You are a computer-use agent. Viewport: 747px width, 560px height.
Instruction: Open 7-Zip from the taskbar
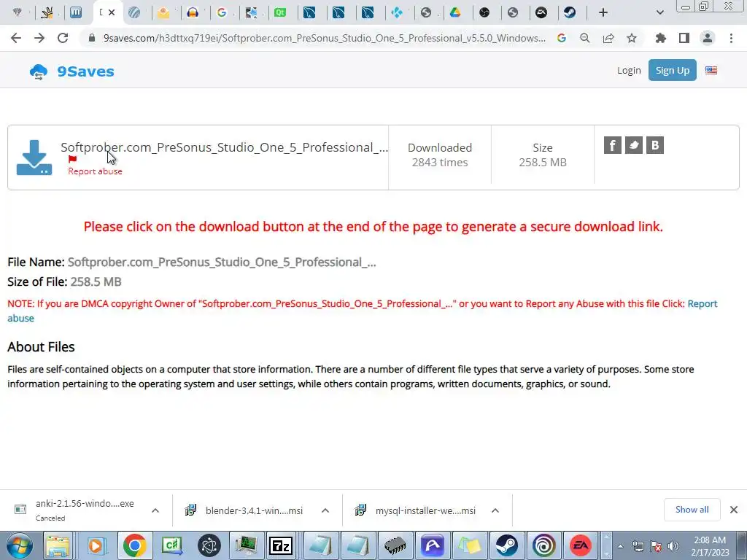pyautogui.click(x=281, y=545)
